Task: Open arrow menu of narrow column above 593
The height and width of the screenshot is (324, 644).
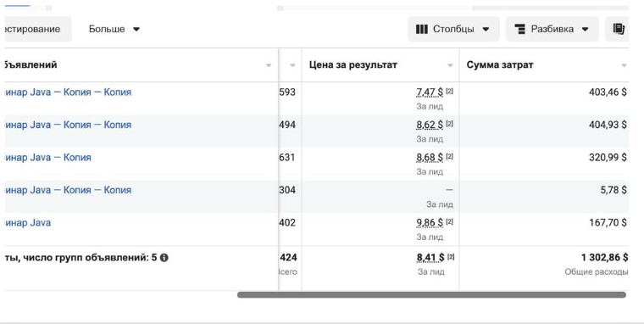Action: click(x=292, y=65)
